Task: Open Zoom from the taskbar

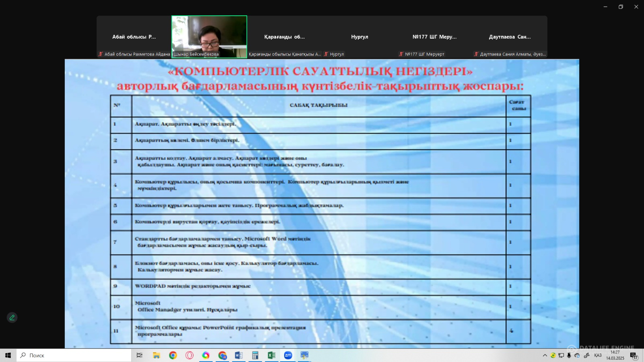Action: (288, 355)
